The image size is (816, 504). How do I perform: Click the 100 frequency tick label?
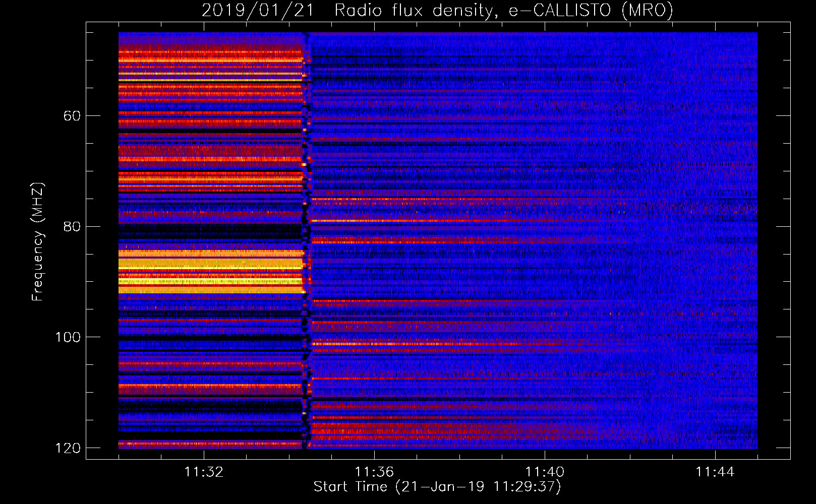click(x=68, y=337)
